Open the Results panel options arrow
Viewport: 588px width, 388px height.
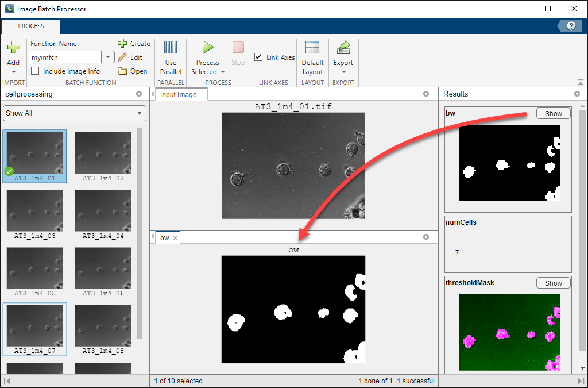point(577,94)
